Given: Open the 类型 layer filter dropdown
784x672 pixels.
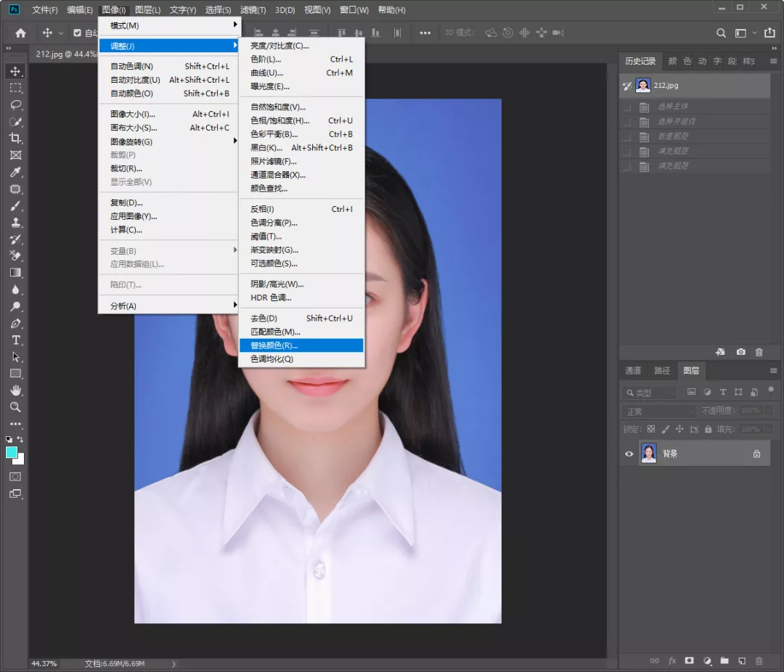Looking at the screenshot, I should click(x=649, y=393).
